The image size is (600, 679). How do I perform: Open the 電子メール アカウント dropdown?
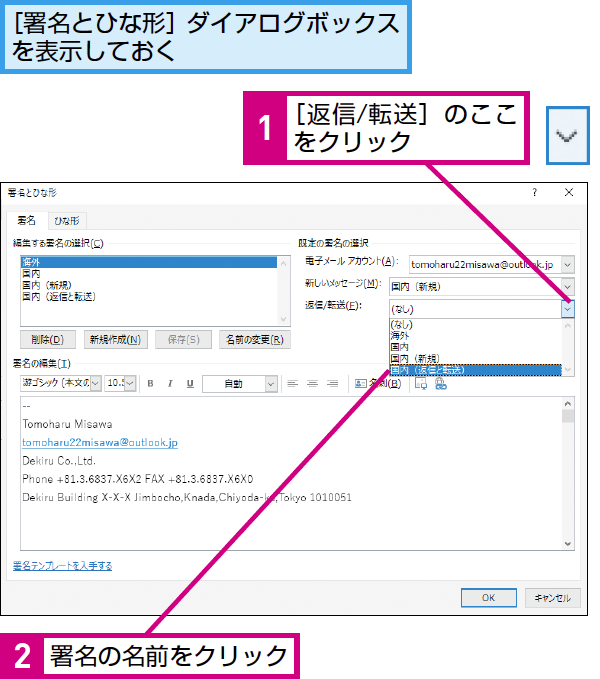point(568,264)
